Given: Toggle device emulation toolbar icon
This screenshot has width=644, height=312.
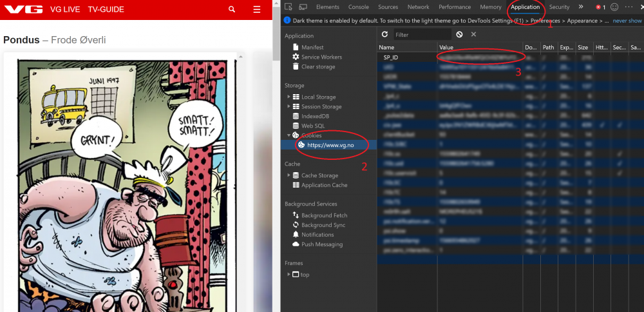Looking at the screenshot, I should tap(303, 7).
